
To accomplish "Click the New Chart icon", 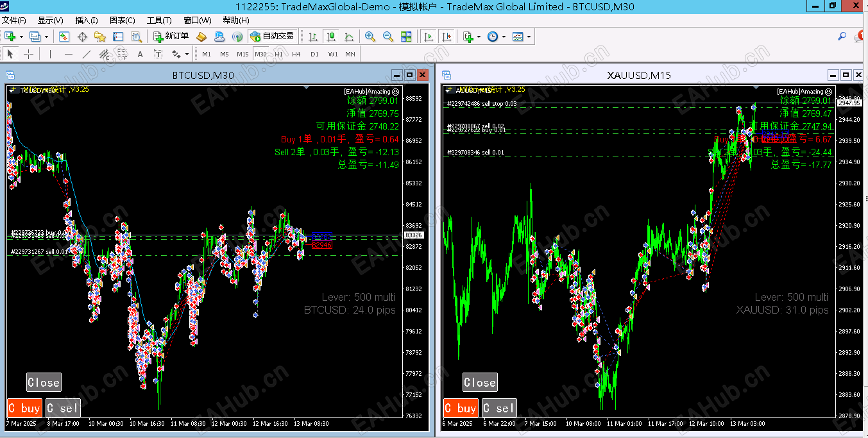I will tap(10, 37).
